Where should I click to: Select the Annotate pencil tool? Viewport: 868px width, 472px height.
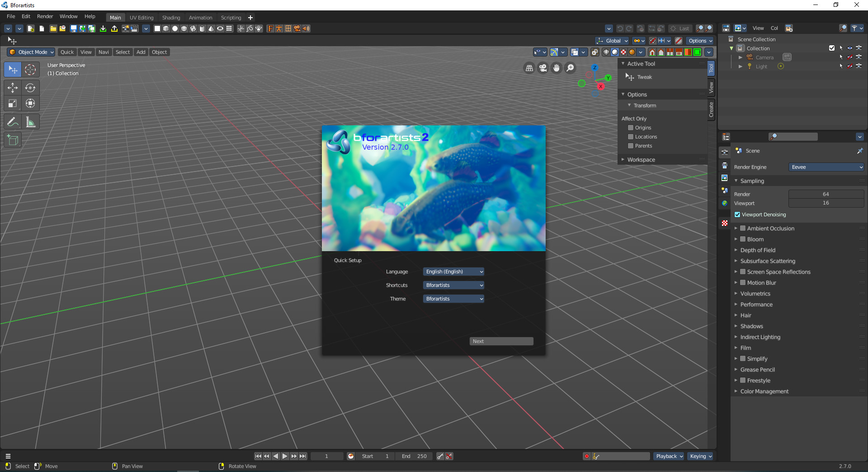[x=13, y=122]
